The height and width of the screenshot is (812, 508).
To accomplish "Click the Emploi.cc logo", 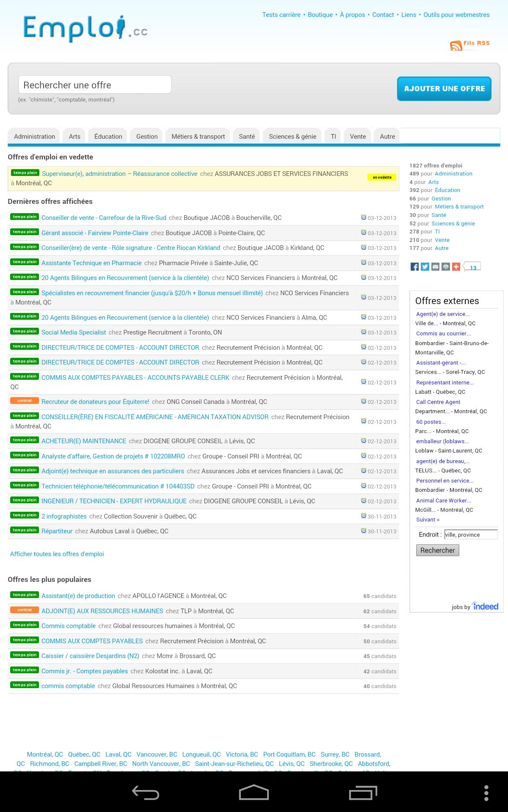I will tap(85, 28).
